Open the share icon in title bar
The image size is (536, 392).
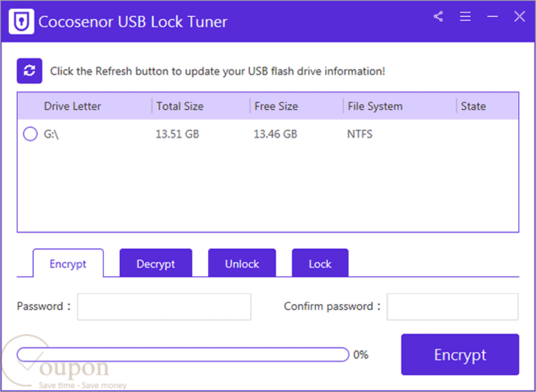(x=438, y=16)
